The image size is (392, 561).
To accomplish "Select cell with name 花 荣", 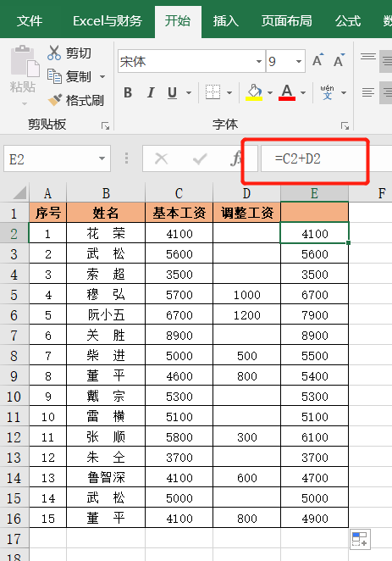I will tap(106, 233).
